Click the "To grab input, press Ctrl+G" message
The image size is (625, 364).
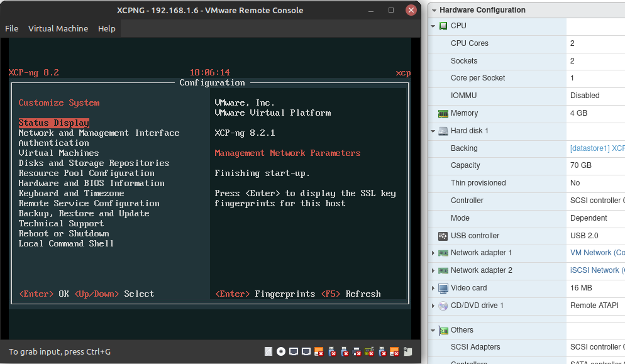click(x=60, y=351)
